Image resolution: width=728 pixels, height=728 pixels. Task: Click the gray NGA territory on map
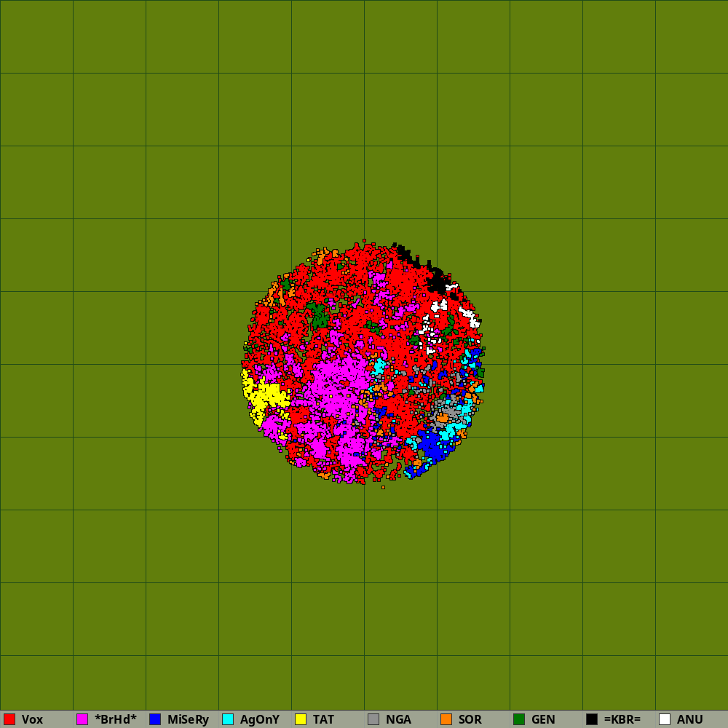[446, 409]
